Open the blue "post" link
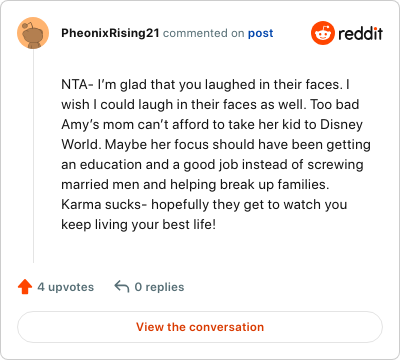The image size is (400, 360). (x=260, y=33)
